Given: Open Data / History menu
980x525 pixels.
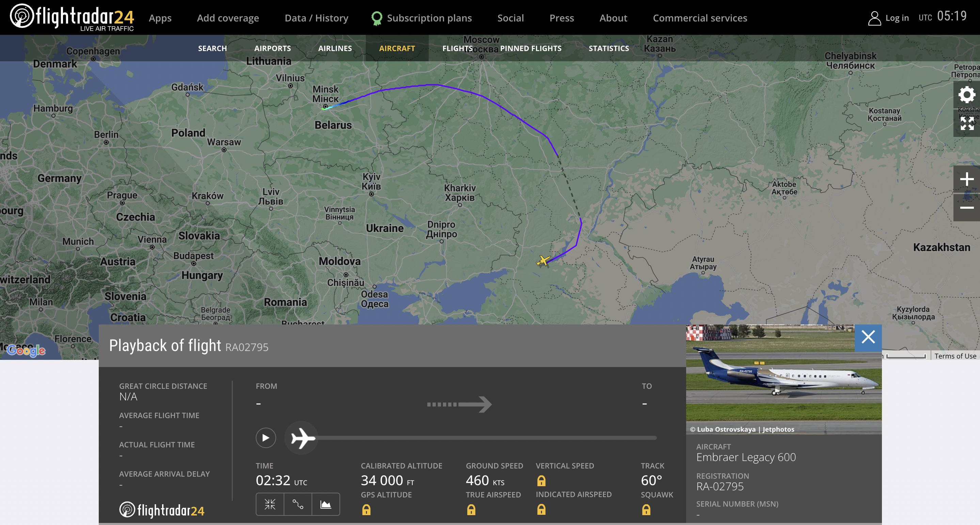Looking at the screenshot, I should [317, 18].
